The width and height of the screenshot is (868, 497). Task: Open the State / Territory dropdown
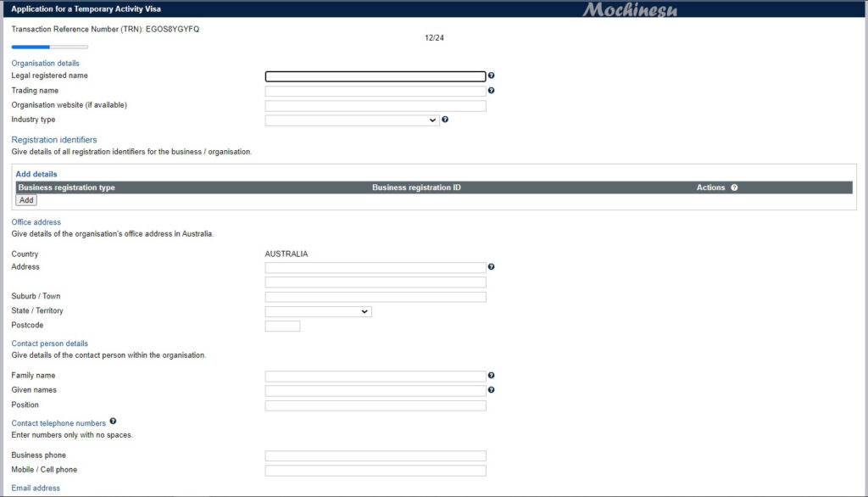(319, 311)
